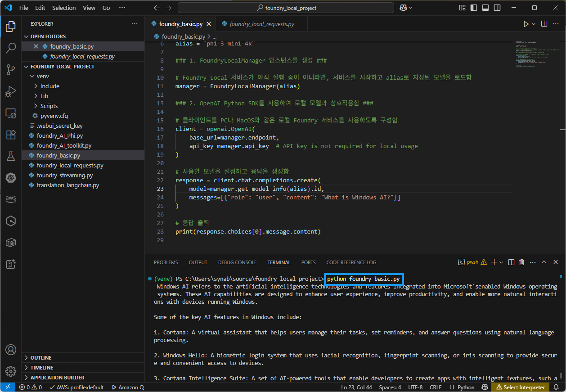This screenshot has width=566, height=392.
Task: Switch to the Problems panel tab
Action: 166,262
